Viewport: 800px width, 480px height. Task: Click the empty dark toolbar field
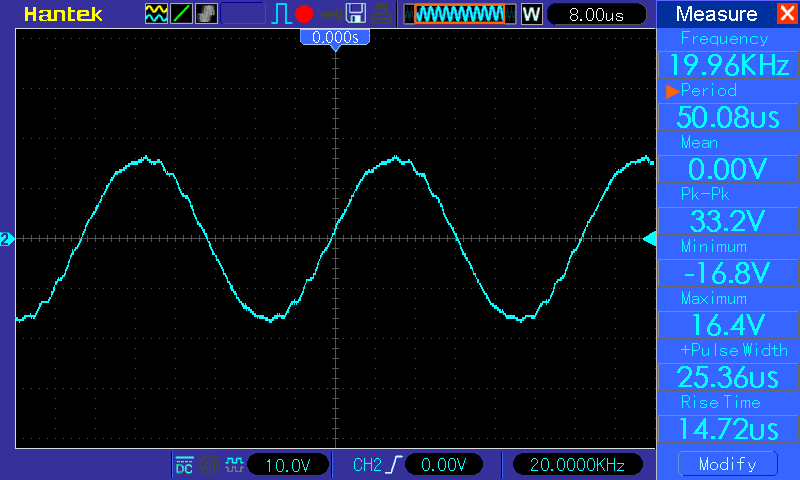[x=243, y=14]
